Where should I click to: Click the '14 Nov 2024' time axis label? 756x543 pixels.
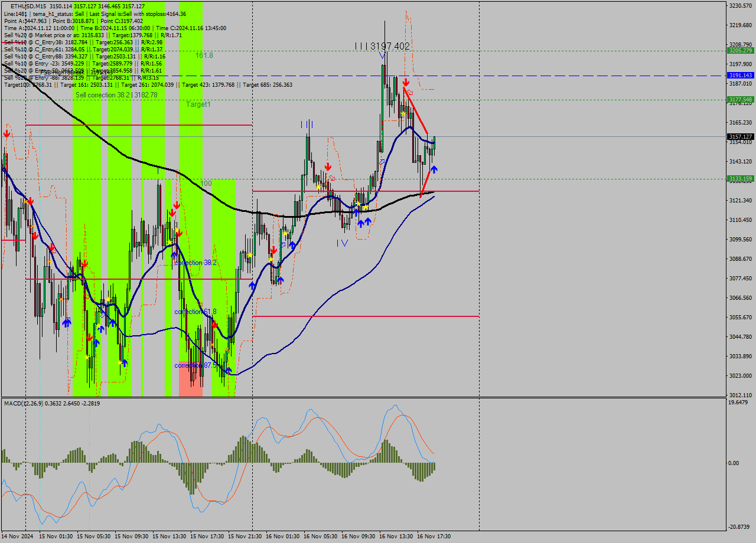tap(17, 537)
